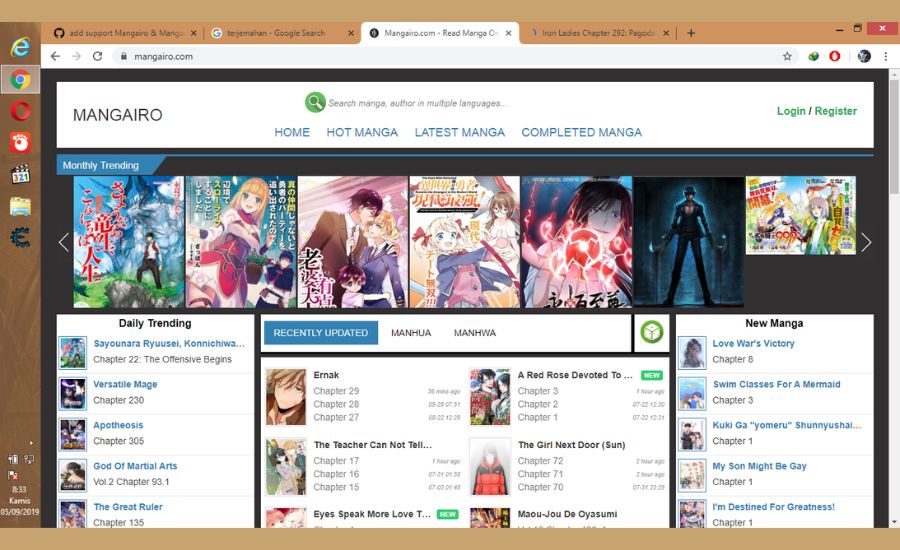This screenshot has width=900, height=550.
Task: Open Internet Explorer from taskbar
Action: (x=20, y=47)
